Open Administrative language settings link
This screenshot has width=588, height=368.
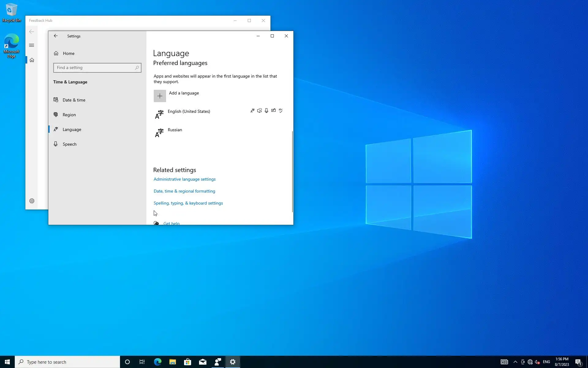[184, 179]
